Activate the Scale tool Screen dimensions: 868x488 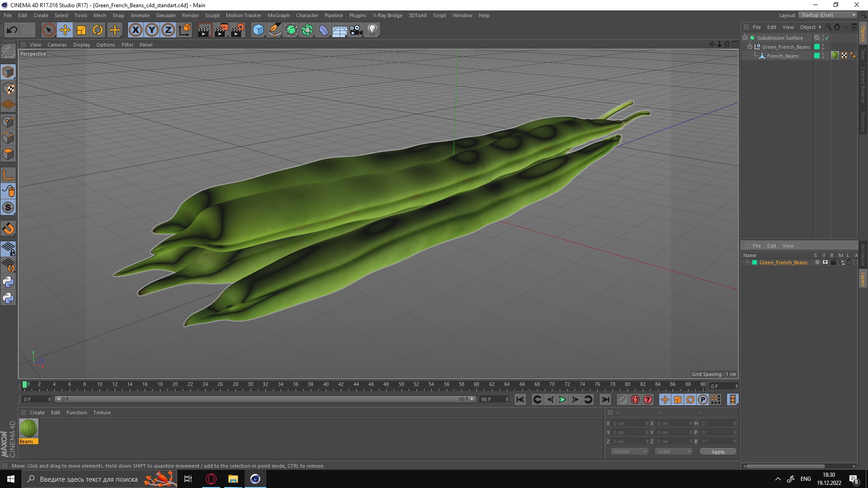[81, 30]
